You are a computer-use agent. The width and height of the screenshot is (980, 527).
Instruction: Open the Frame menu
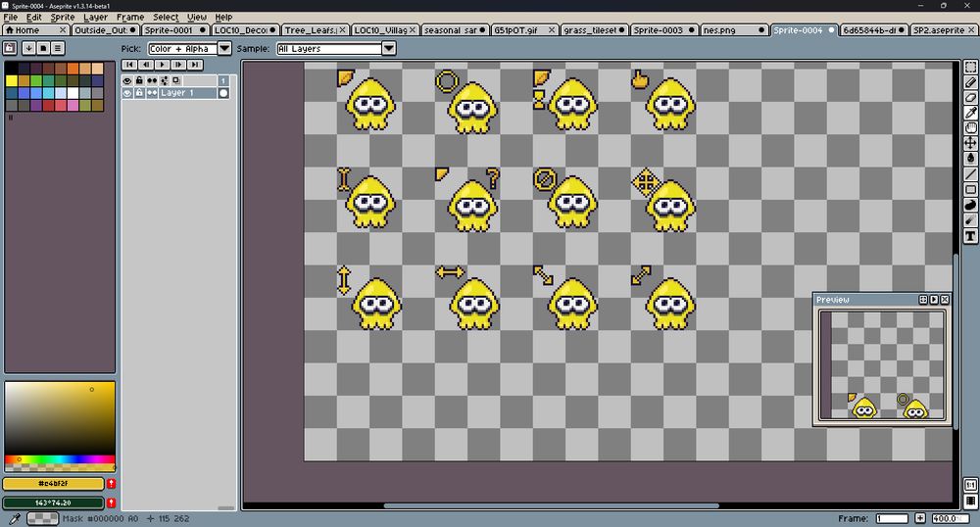point(130,17)
